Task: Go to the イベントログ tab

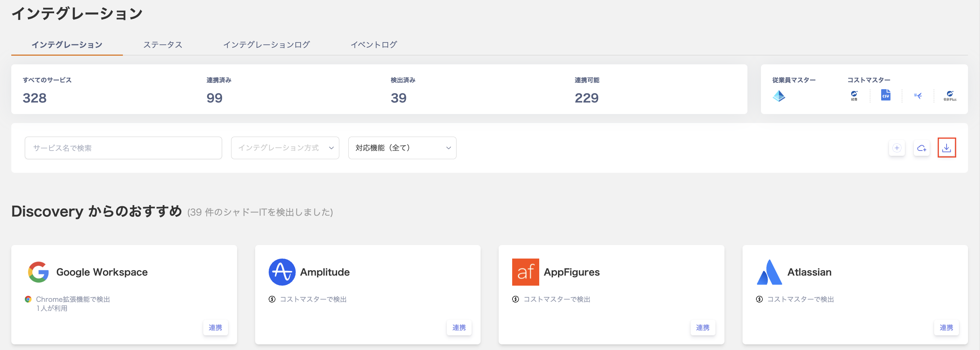Action: 374,44
